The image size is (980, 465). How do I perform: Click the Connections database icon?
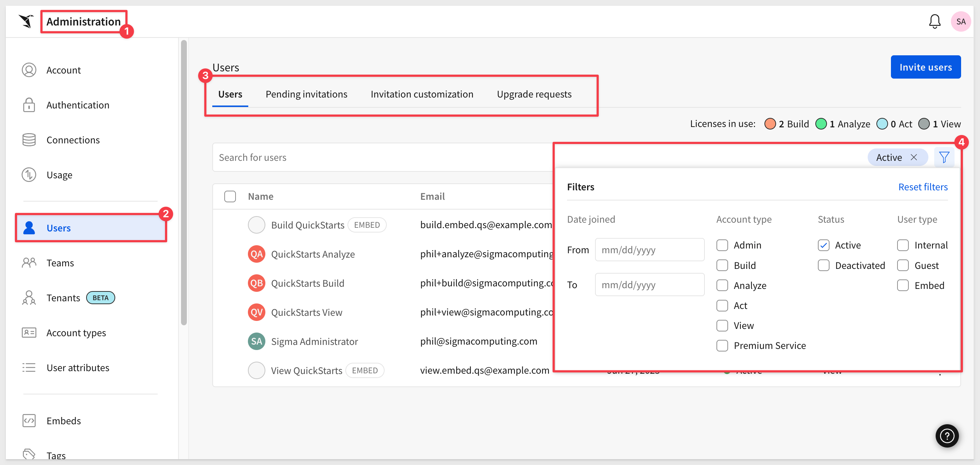(x=29, y=140)
